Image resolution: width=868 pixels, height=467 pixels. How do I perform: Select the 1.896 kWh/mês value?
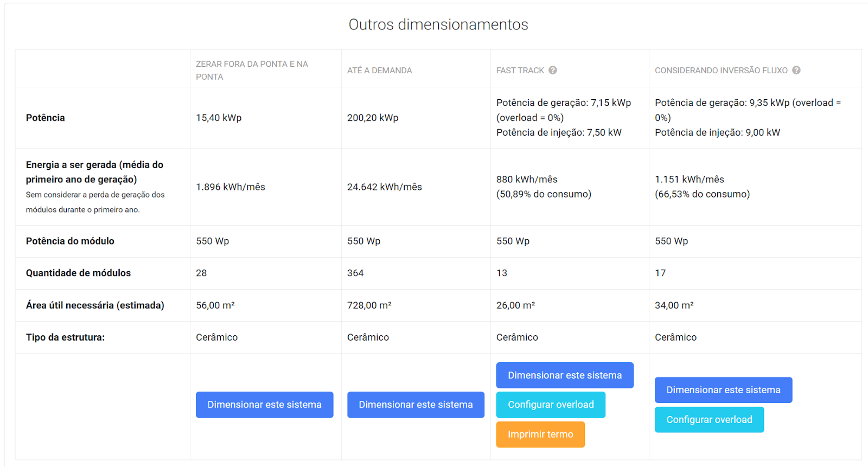click(231, 187)
